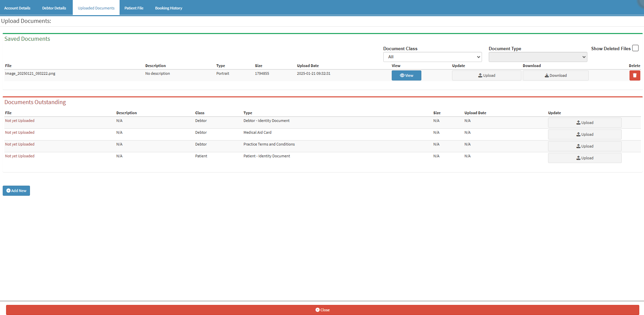This screenshot has height=315, width=644.
Task: Expand the Document Type dropdown
Action: point(538,57)
